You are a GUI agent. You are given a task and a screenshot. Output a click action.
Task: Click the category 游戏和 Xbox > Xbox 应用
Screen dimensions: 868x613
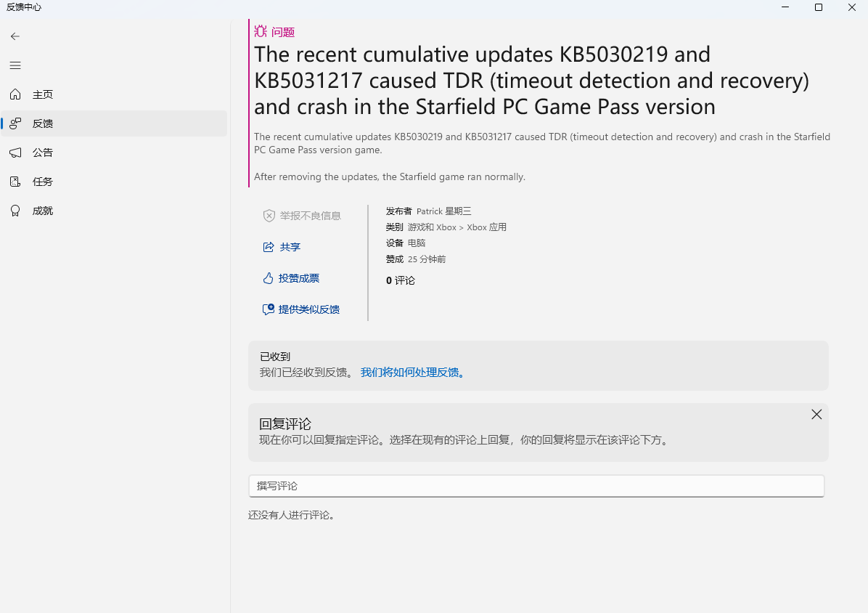[457, 227]
